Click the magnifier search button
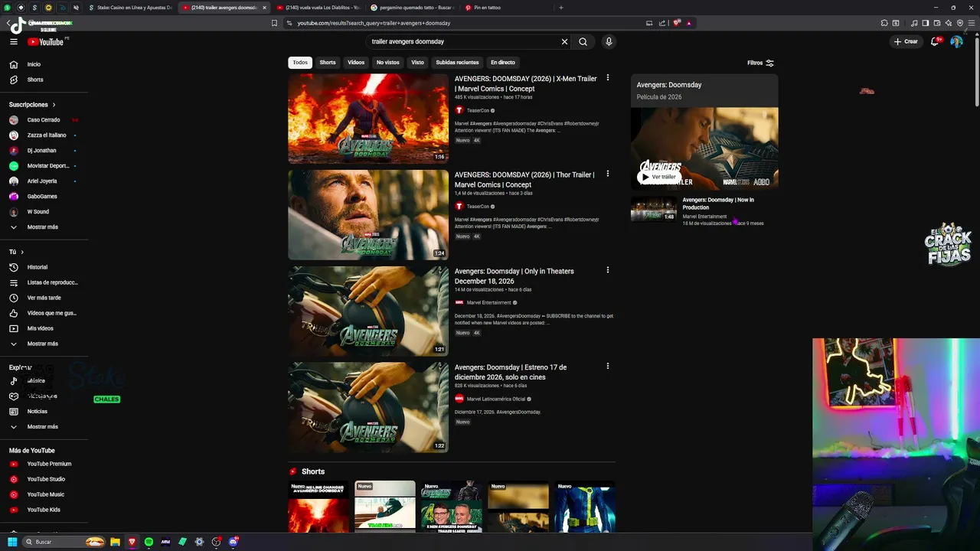 [583, 41]
